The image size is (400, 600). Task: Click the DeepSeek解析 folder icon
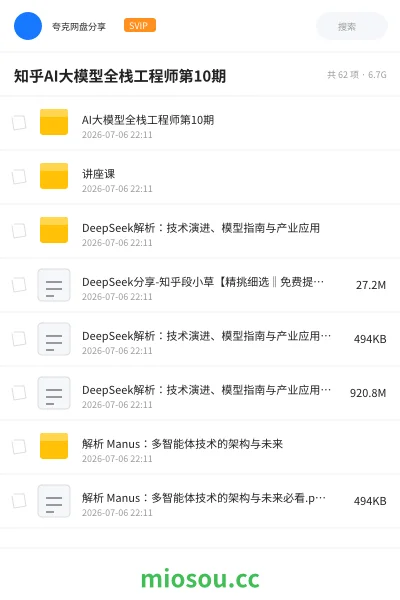pyautogui.click(x=54, y=230)
